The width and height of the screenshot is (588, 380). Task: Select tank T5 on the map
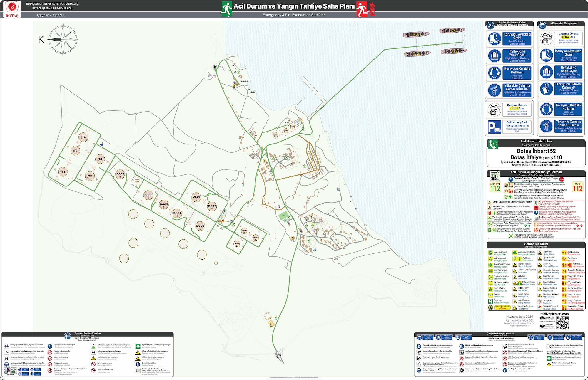tap(83, 137)
